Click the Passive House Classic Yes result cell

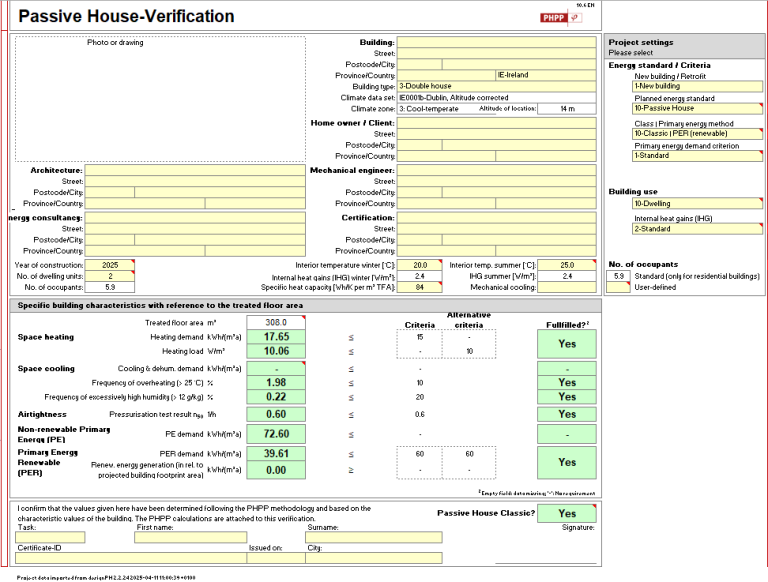(567, 513)
